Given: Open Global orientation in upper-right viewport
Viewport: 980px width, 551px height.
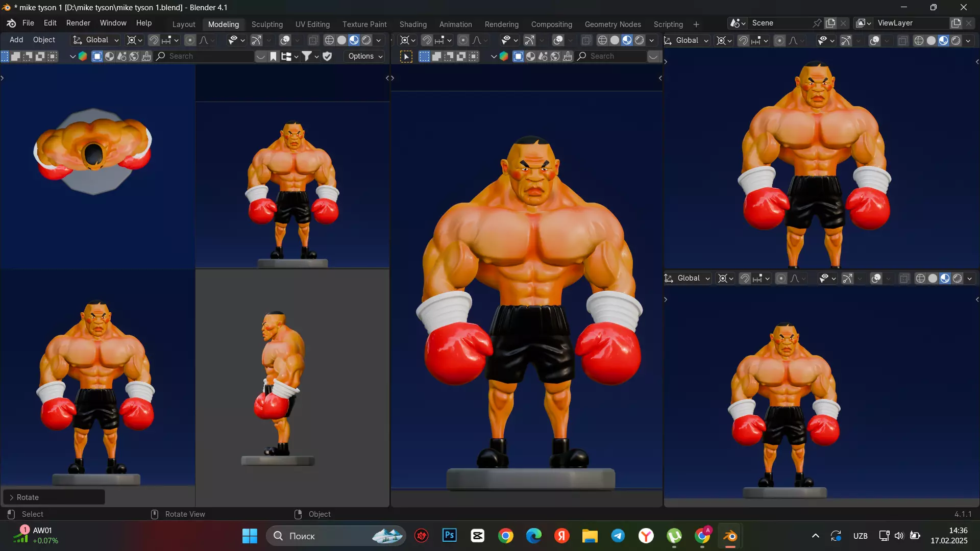Looking at the screenshot, I should pyautogui.click(x=688, y=40).
